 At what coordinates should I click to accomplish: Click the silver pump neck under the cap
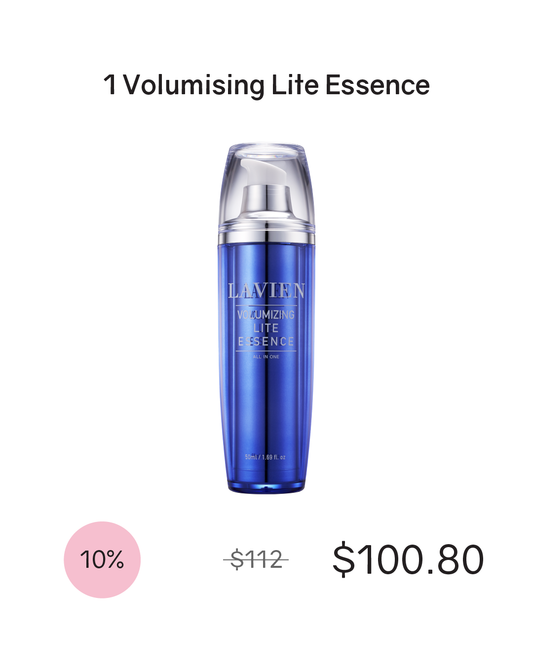(266, 198)
